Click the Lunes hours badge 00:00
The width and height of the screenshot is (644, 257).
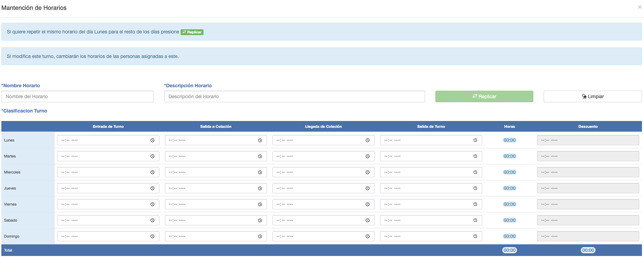(x=509, y=140)
